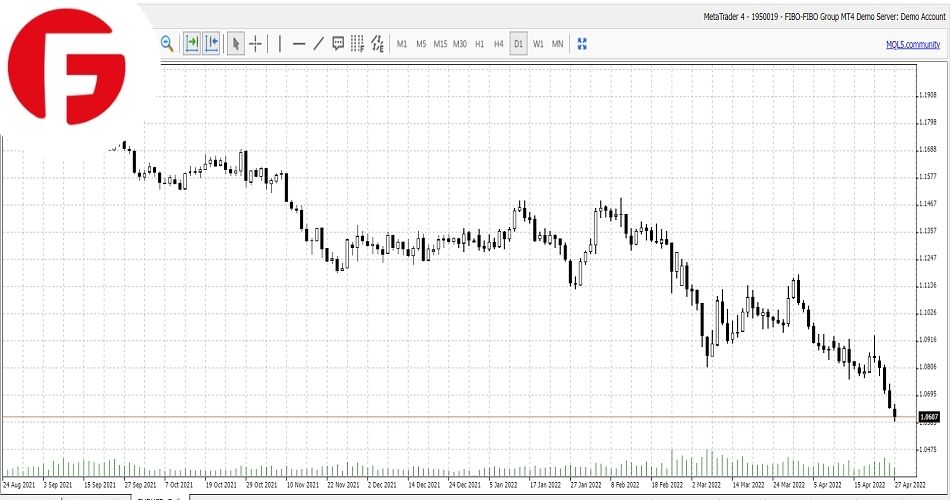The height and width of the screenshot is (500, 950).
Task: Click the 1.0607 current price label
Action: pos(929,416)
